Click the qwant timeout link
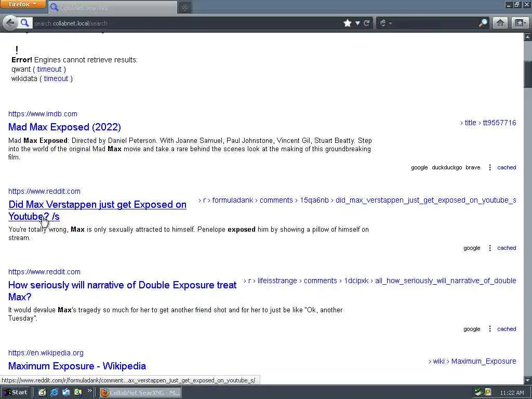Image resolution: width=532 pixels, height=399 pixels. pyautogui.click(x=49, y=69)
